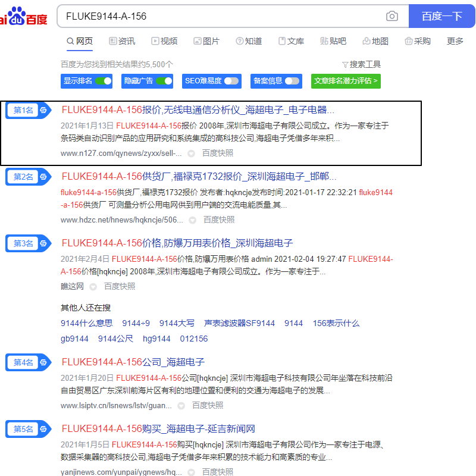The height and width of the screenshot is (476, 476).
Task: Open result FLUKE9144-A-156公司_海超电子
Action: coord(133,362)
